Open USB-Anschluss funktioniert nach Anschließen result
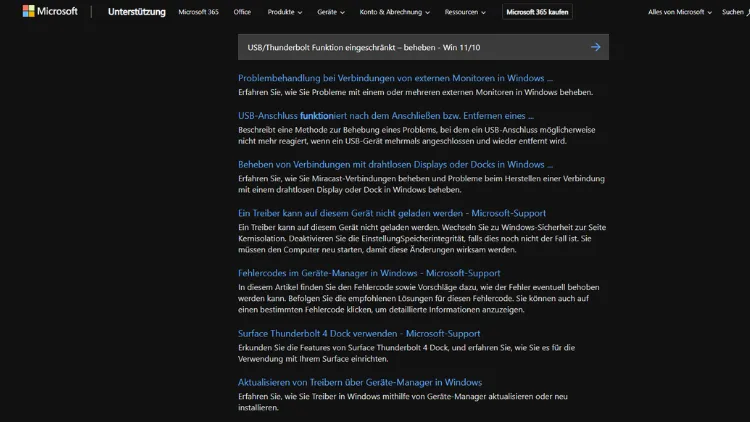The image size is (750, 422). pos(386,115)
